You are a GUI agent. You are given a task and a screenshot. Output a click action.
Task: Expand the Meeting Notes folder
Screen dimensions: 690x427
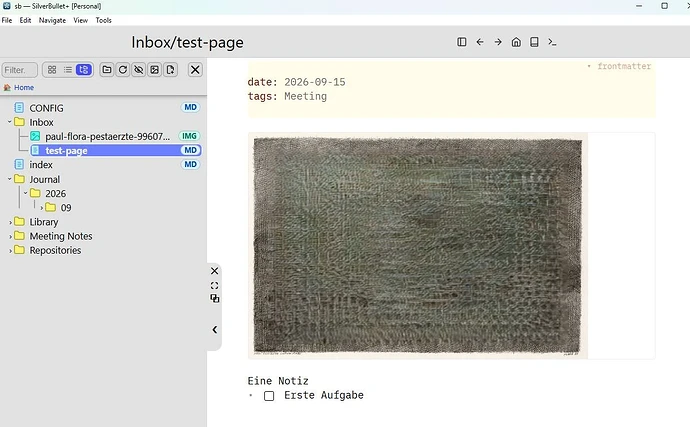click(10, 236)
